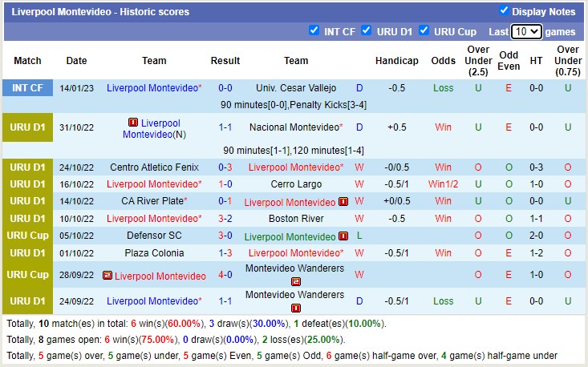Image resolution: width=588 pixels, height=367 pixels.
Task: Click the Loss odds cell on 24/09/22
Action: click(x=443, y=301)
